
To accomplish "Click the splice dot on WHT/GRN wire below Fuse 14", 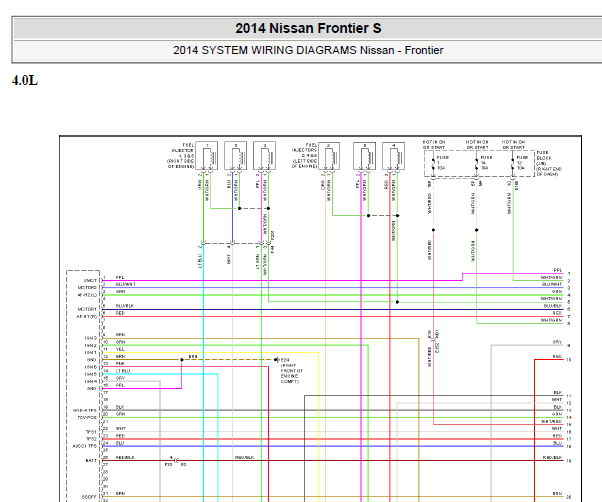I will pos(477,230).
